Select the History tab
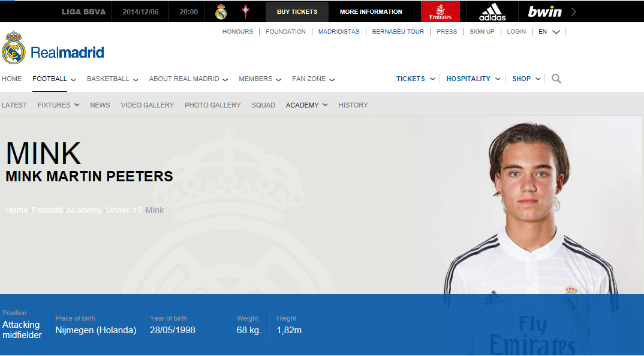 coord(353,105)
